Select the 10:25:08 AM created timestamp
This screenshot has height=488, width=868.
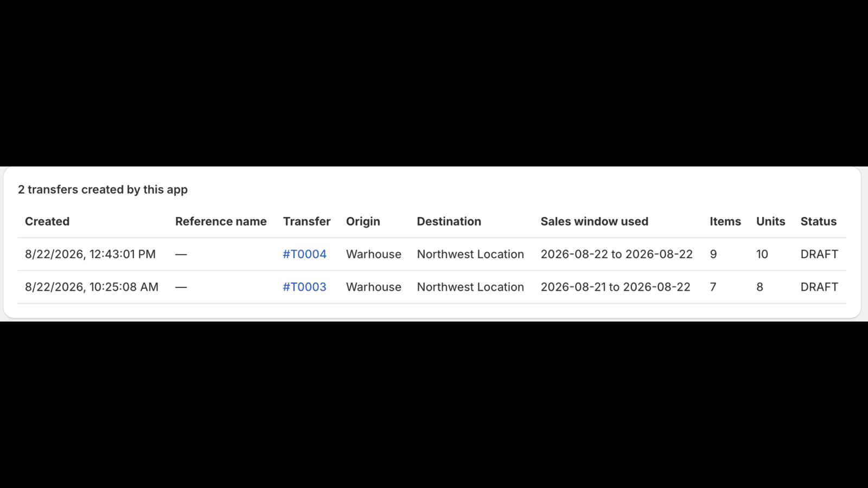click(x=92, y=287)
